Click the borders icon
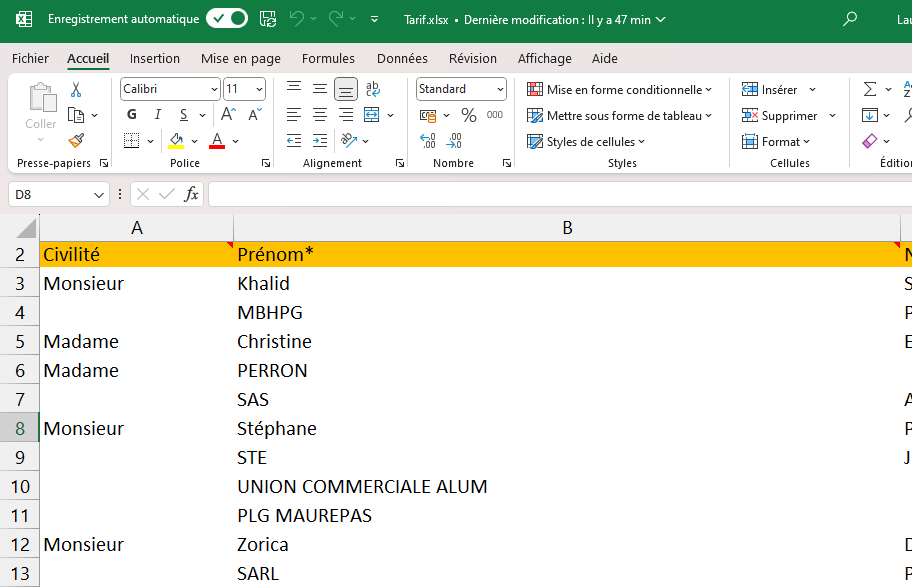The image size is (912, 587). coord(132,141)
